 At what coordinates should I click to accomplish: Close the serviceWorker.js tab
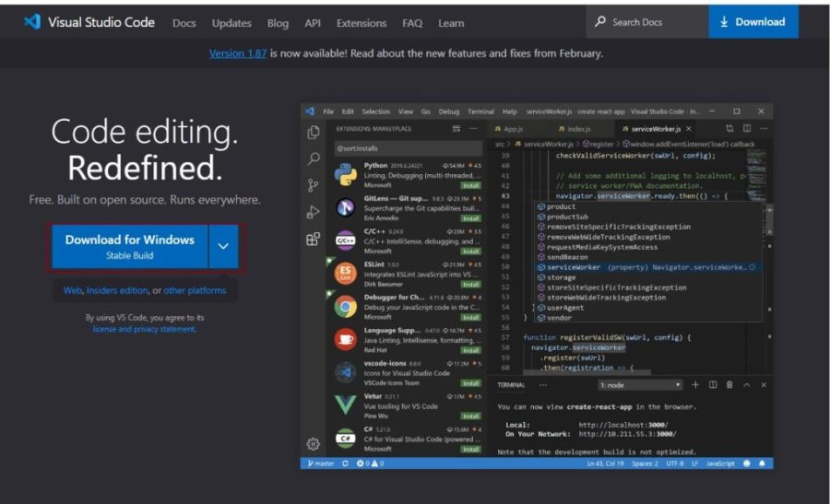click(689, 128)
